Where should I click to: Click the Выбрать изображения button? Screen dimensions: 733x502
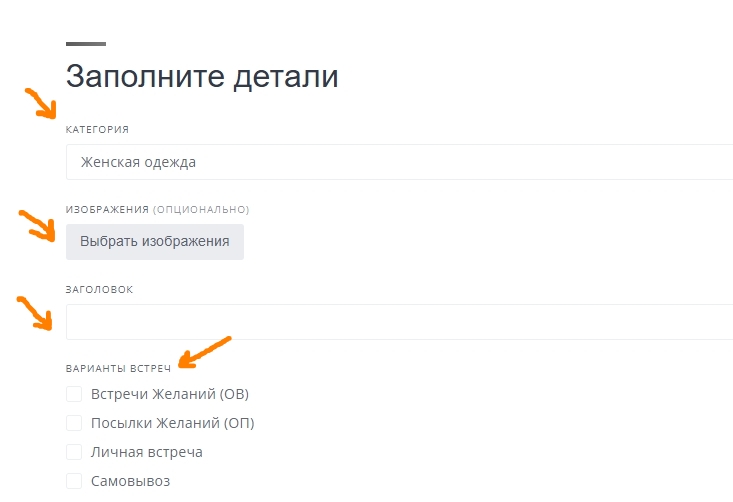click(155, 242)
